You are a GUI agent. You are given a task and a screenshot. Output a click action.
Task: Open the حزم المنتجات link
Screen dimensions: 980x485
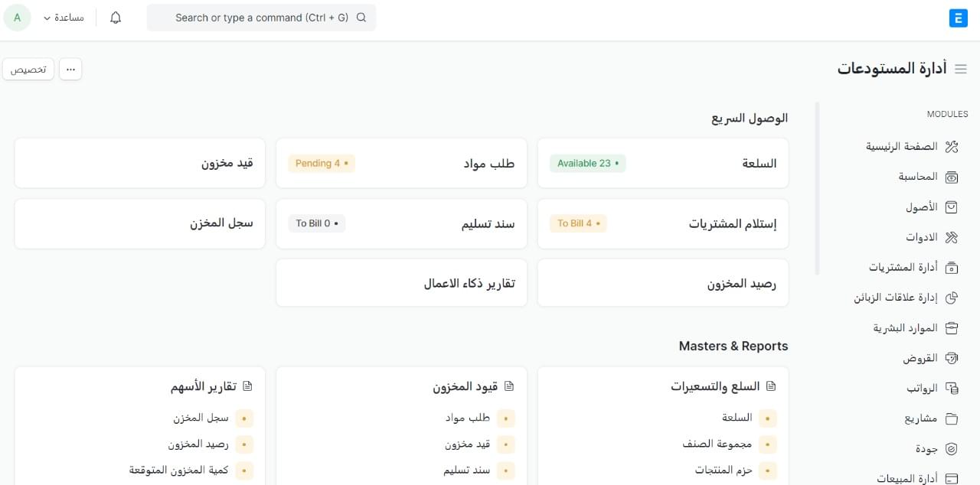(x=724, y=470)
